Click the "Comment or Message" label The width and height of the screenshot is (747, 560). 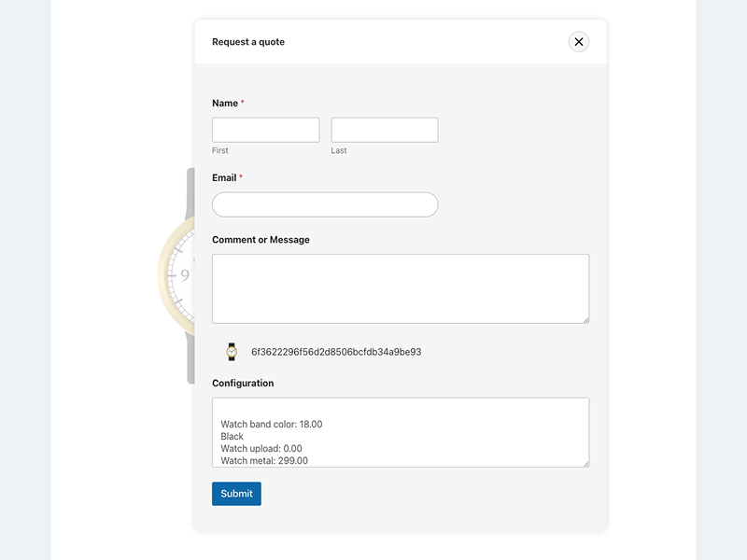(261, 240)
